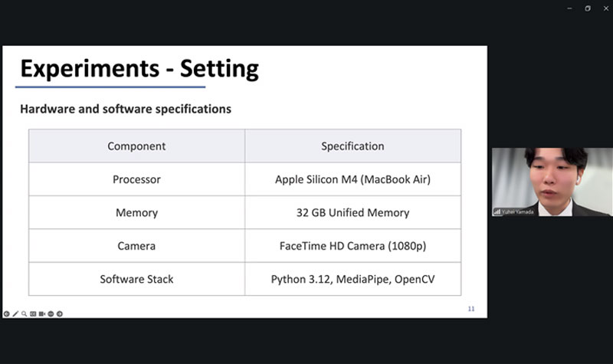Screen dimensions: 613x364
Task: Advance to next slide with right arrow icon
Action: [60, 313]
